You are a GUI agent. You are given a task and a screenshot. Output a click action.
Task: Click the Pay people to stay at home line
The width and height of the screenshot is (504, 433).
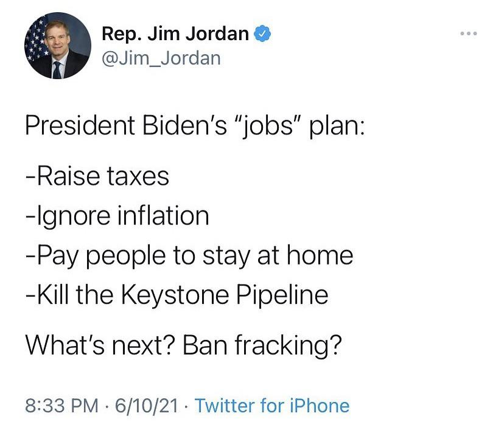188,255
